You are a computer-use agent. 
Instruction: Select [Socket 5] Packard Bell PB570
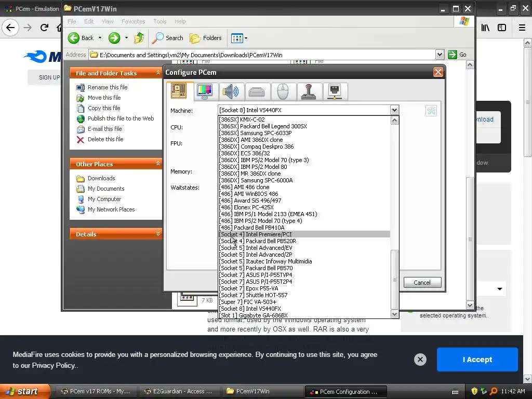tap(304, 268)
